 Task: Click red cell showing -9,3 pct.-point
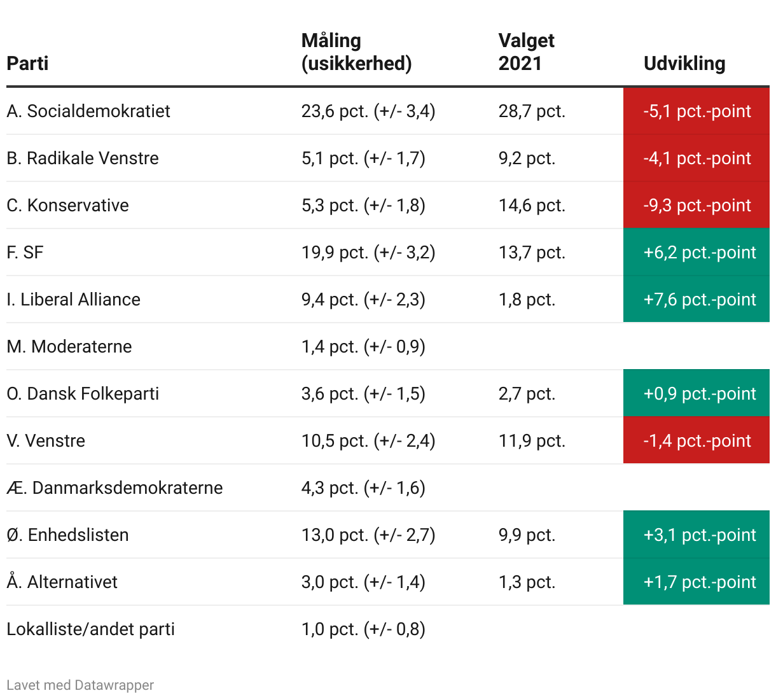coord(696,205)
